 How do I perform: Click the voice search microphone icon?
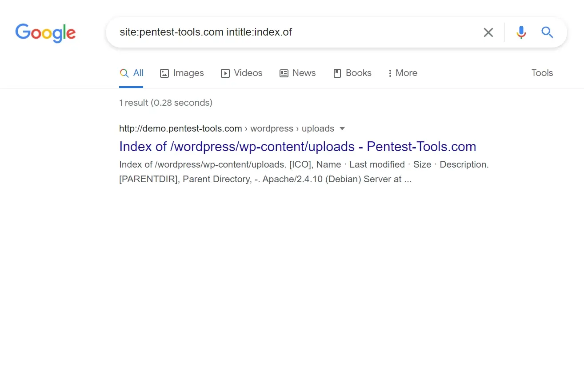click(520, 32)
